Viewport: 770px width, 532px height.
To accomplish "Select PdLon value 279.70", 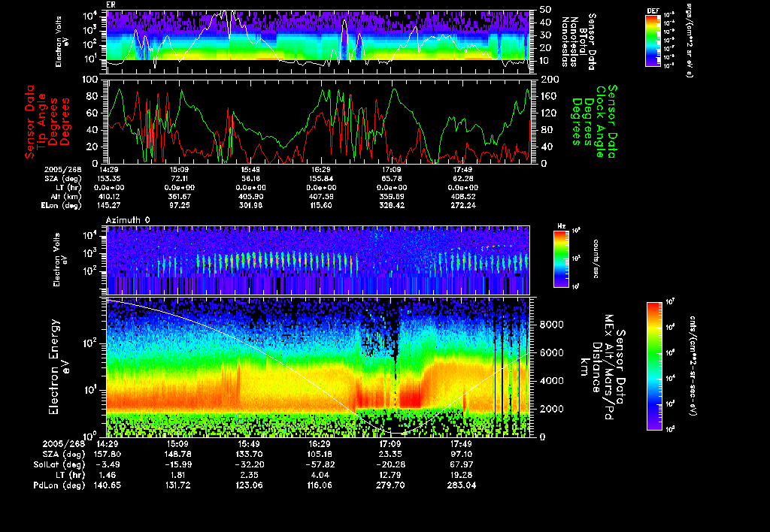I will click(x=391, y=485).
